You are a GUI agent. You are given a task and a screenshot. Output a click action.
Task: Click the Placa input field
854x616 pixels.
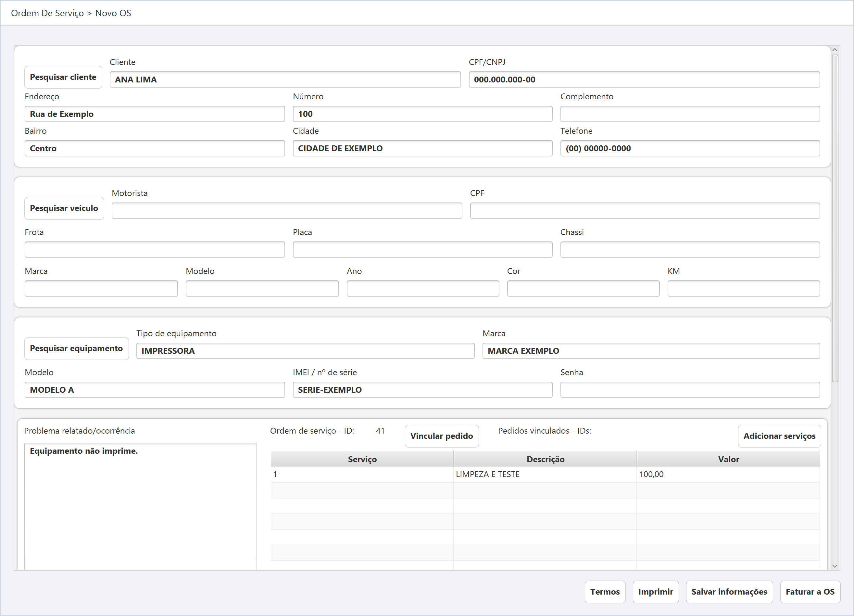click(422, 250)
